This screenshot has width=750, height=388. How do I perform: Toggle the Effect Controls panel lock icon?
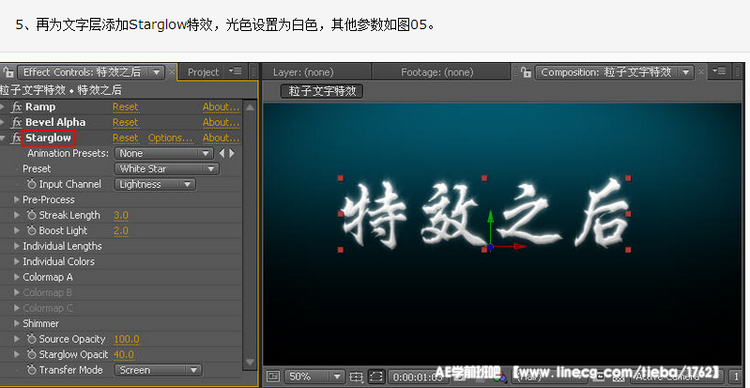point(8,72)
